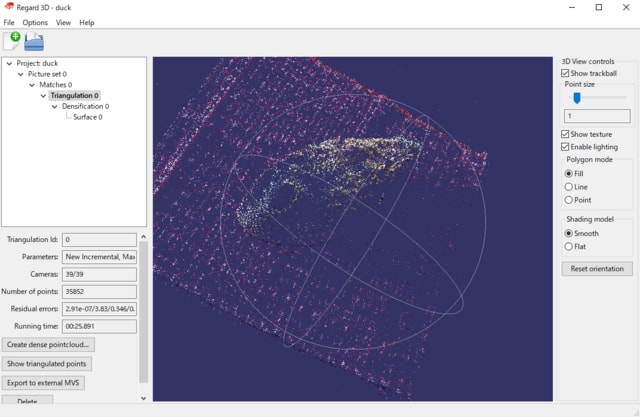Viewport: 640px width, 417px height.
Task: Click the Regard 3D title bar icon
Action: (x=9, y=7)
